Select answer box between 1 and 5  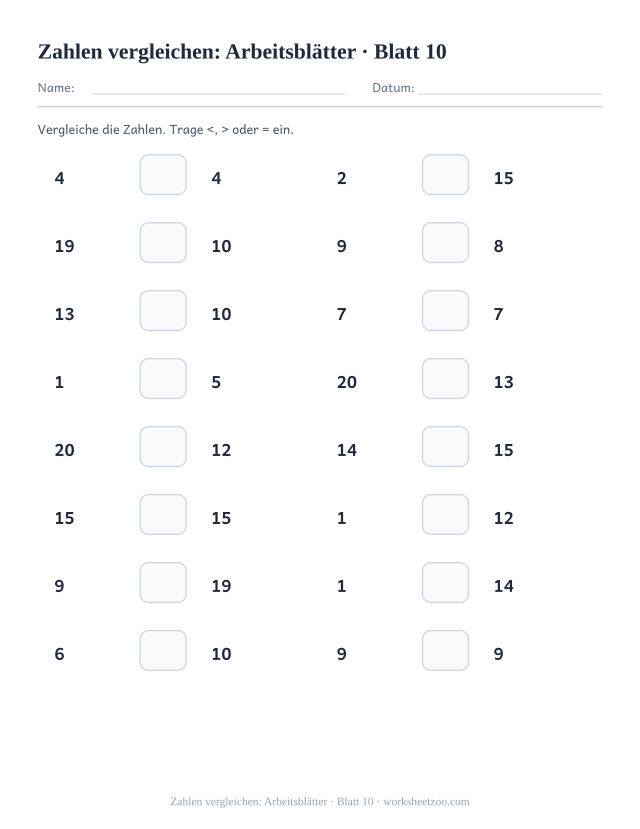tap(163, 379)
